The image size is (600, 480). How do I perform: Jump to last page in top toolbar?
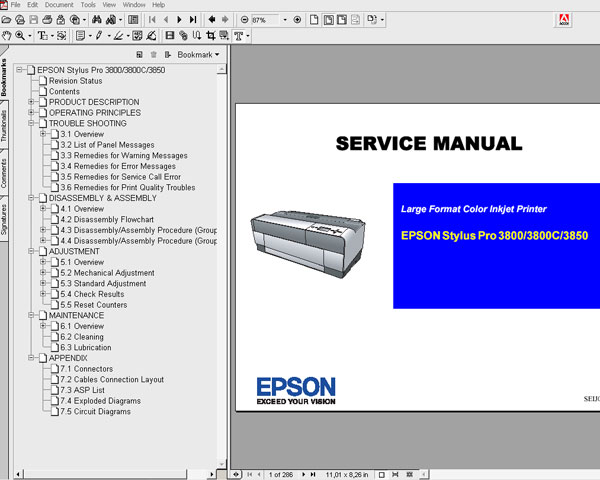pos(193,20)
